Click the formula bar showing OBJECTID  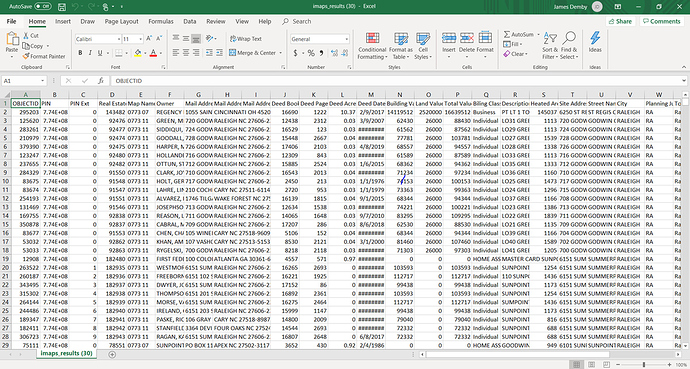(396, 81)
